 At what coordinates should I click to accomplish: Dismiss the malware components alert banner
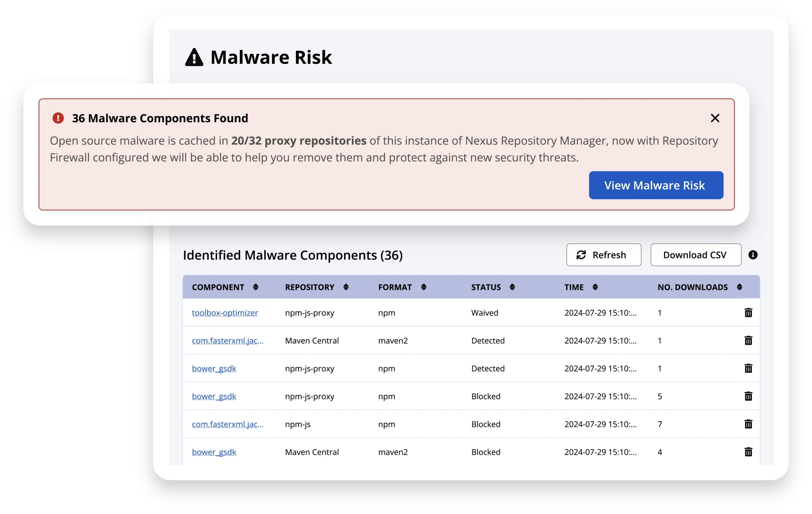pyautogui.click(x=715, y=118)
